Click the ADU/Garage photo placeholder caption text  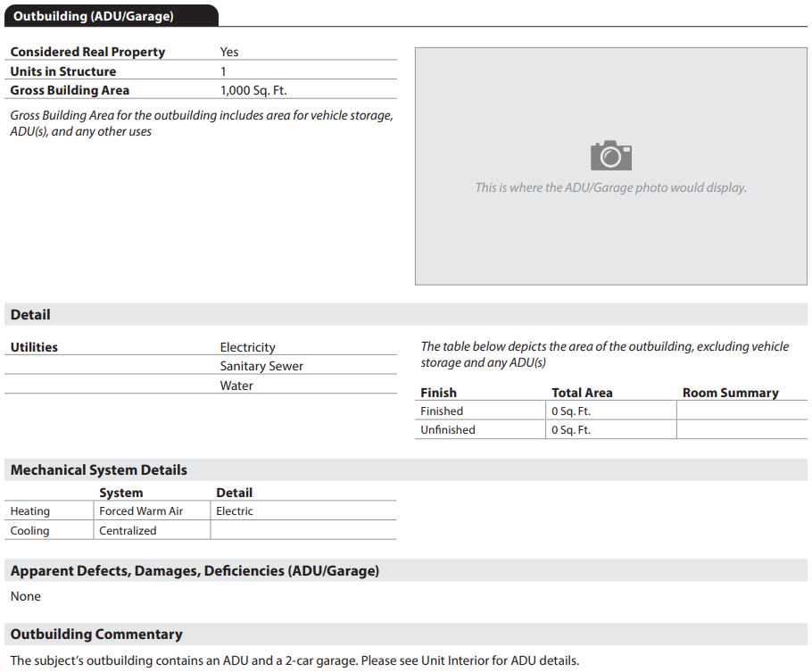coord(611,187)
